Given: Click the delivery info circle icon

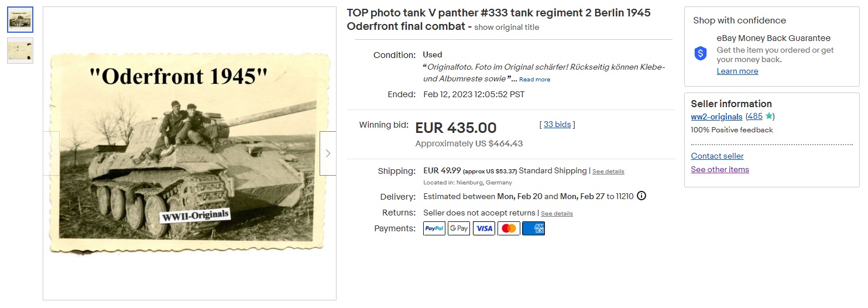Looking at the screenshot, I should pos(641,196).
